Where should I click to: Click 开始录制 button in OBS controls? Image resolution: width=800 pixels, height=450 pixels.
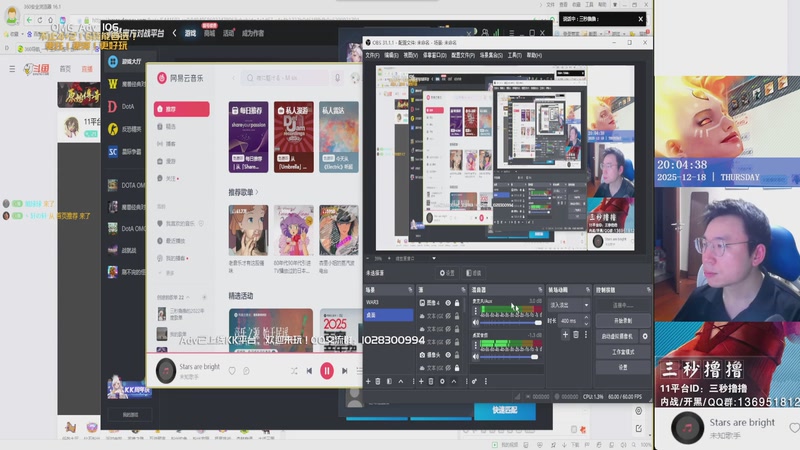(x=623, y=320)
